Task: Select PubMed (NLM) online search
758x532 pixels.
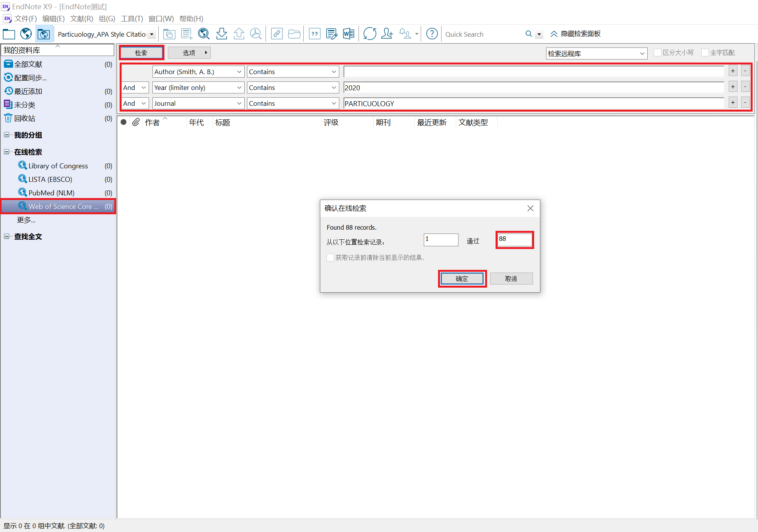Action: point(51,193)
